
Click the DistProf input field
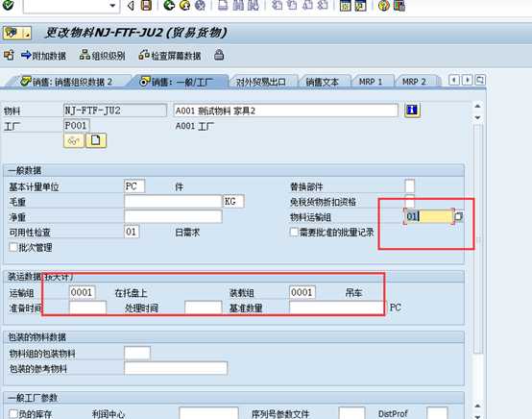(437, 413)
